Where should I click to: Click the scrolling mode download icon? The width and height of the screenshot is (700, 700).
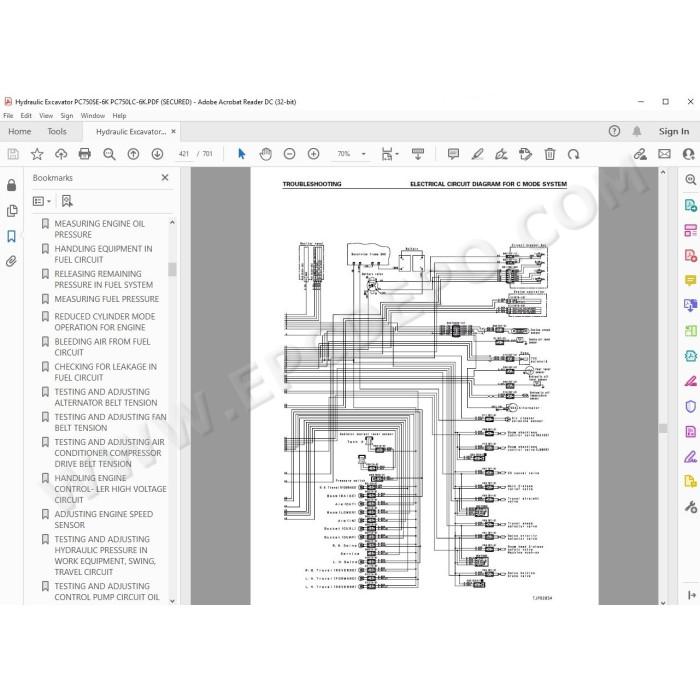(418, 154)
